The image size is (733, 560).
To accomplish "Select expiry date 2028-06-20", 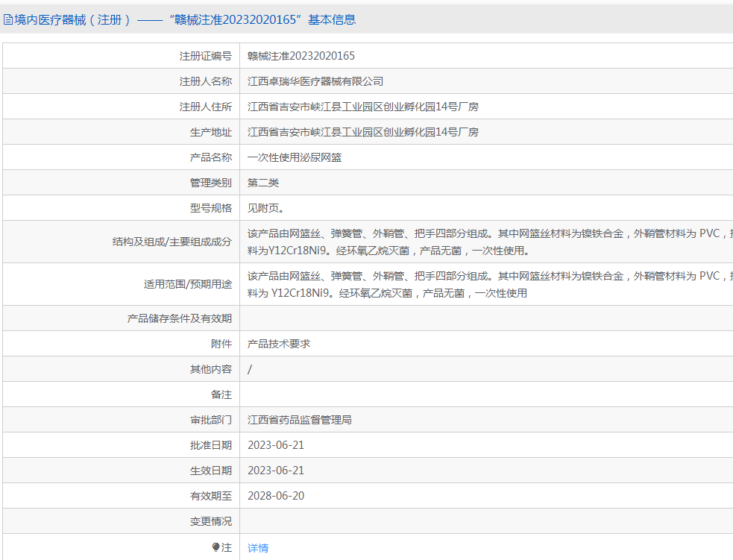I will pos(276,495).
